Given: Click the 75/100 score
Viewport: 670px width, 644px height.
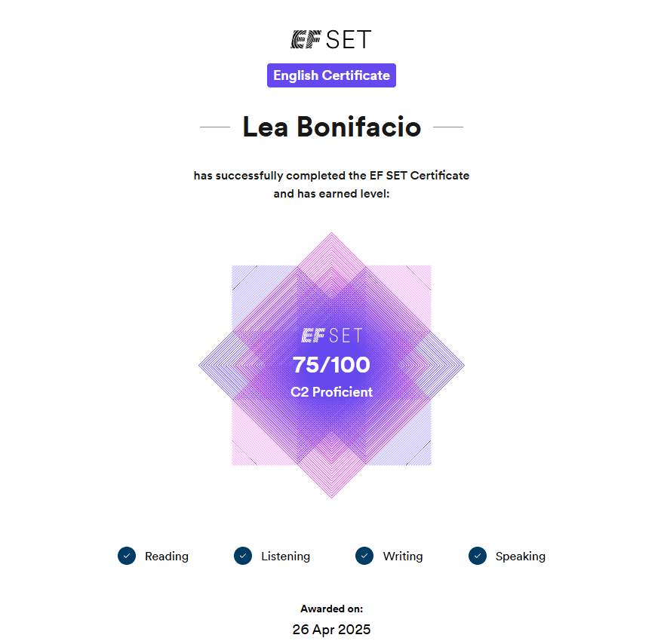Looking at the screenshot, I should (331, 366).
